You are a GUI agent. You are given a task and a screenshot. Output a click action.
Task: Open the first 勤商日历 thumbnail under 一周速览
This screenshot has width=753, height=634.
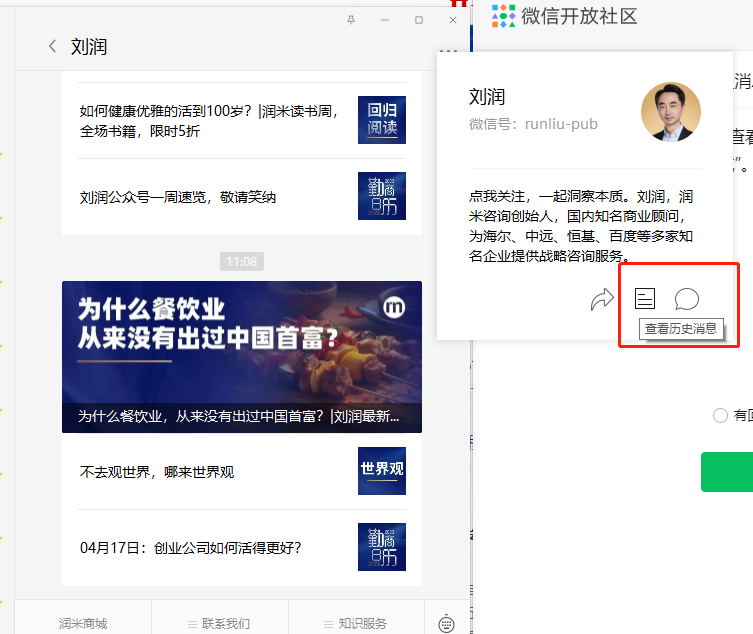coord(382,196)
